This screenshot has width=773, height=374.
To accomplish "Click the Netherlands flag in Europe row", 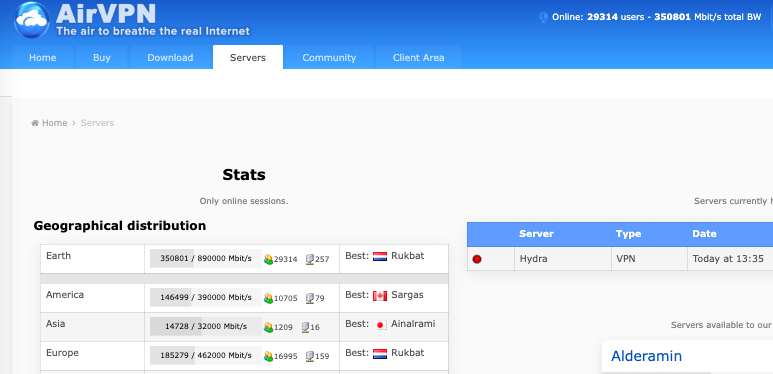I will click(380, 353).
